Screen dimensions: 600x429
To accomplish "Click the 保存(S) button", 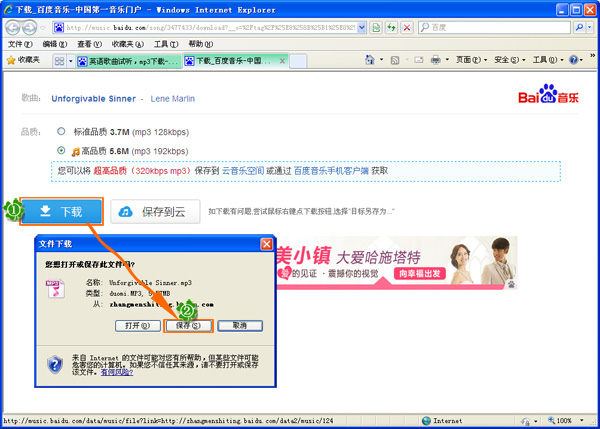I will [188, 326].
